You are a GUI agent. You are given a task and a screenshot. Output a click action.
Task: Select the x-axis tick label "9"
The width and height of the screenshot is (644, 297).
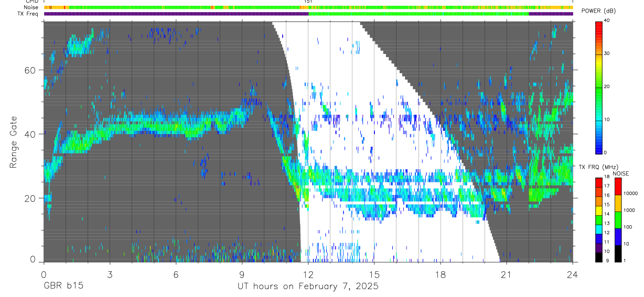pyautogui.click(x=242, y=274)
